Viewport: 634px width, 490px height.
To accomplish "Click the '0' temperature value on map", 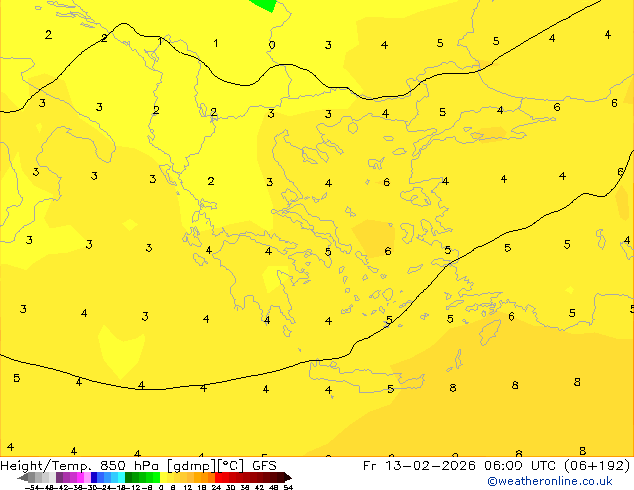I will (272, 45).
